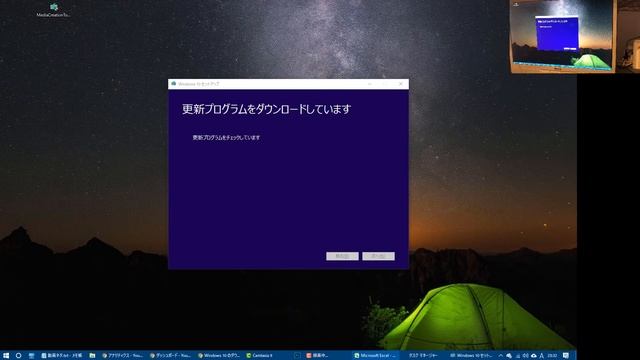Open the network tray icon
Viewport: 640px width, 360px height.
click(x=518, y=356)
